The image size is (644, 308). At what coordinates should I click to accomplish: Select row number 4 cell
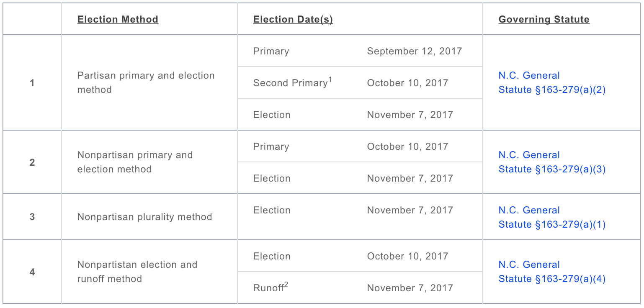(32, 272)
